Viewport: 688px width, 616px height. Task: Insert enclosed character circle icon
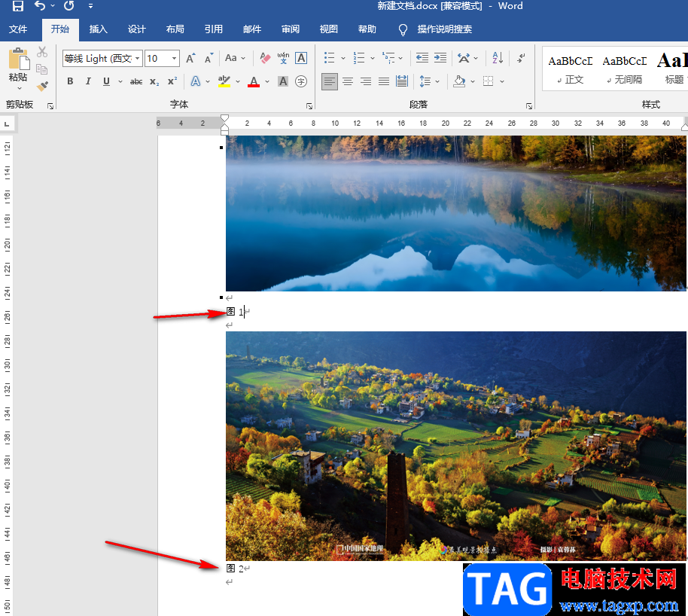point(301,81)
